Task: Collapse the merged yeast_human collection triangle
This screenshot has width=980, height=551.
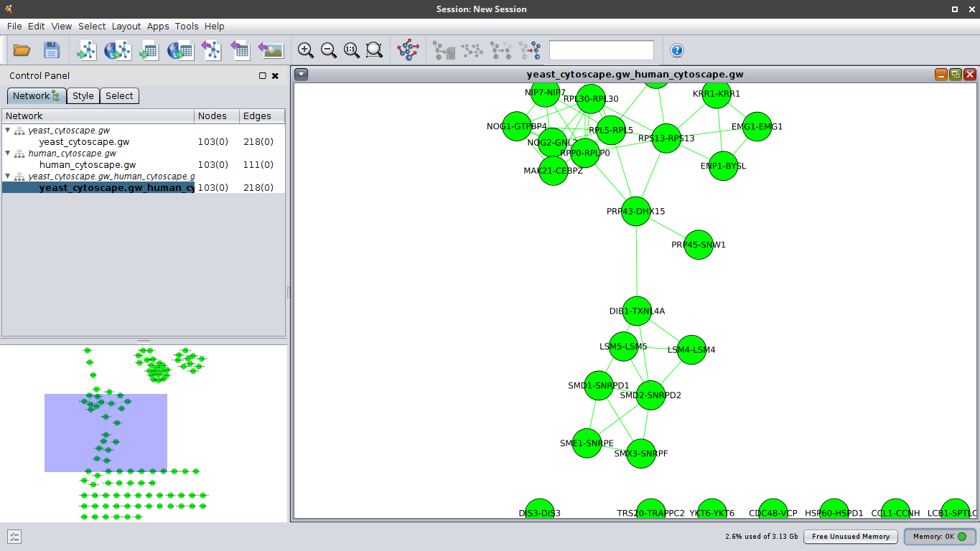Action: (x=8, y=176)
